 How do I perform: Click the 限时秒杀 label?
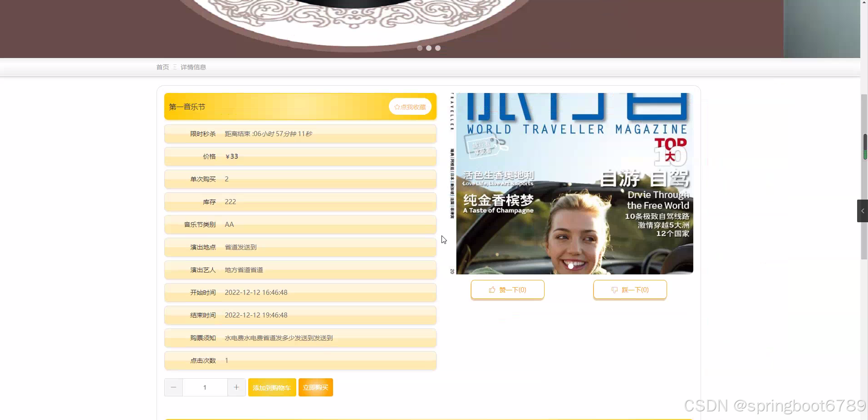click(x=203, y=134)
